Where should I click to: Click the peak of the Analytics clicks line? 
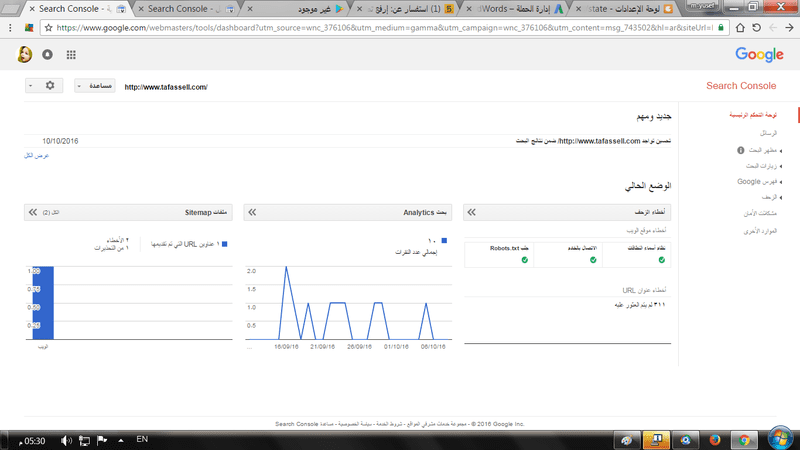coord(286,267)
